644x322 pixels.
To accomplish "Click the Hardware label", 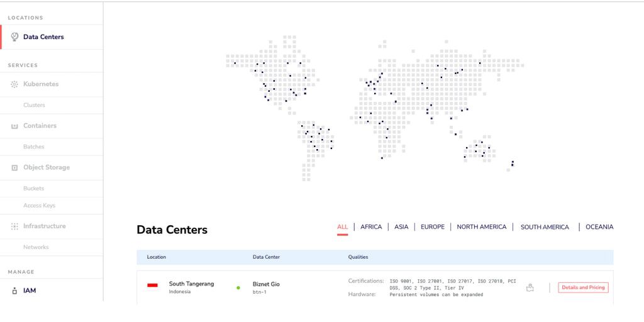I will coord(362,294).
